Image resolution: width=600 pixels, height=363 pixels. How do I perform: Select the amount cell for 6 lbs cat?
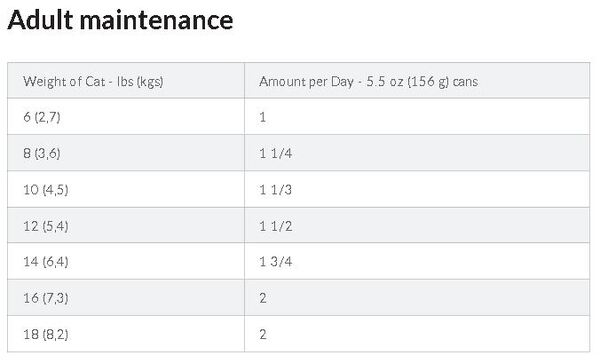click(417, 117)
